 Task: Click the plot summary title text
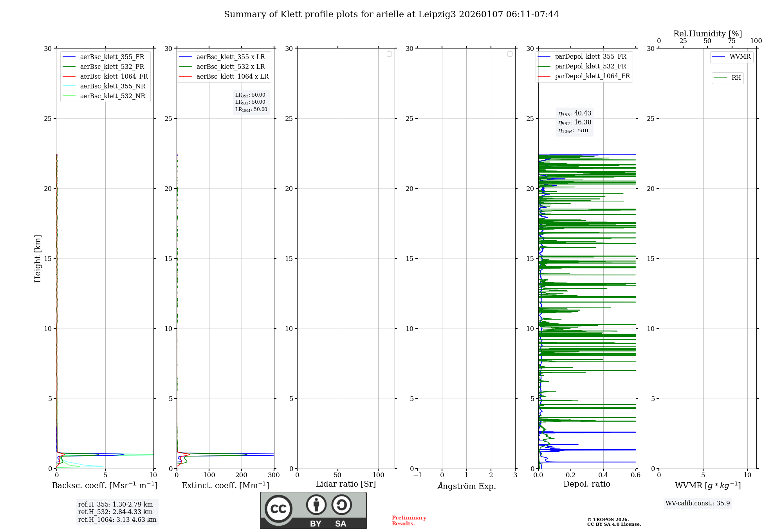(x=391, y=14)
